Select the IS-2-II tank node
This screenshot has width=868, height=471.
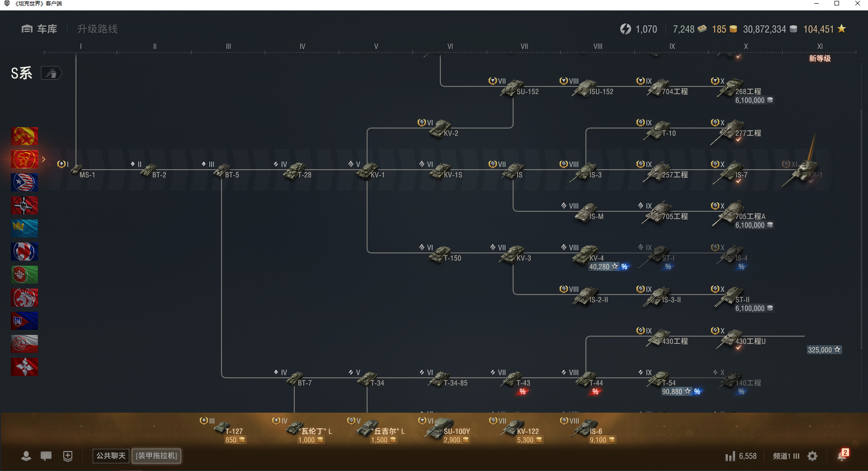590,296
